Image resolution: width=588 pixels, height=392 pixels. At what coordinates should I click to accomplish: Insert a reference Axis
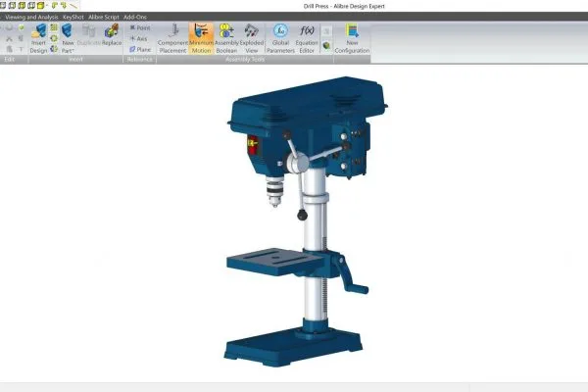tap(139, 38)
